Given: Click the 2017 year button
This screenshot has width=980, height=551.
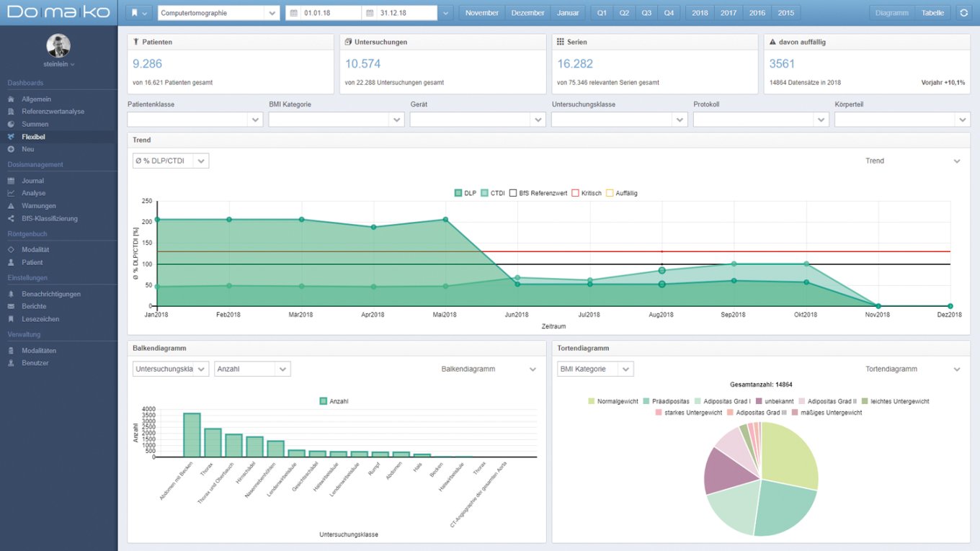Looking at the screenshot, I should [x=729, y=13].
